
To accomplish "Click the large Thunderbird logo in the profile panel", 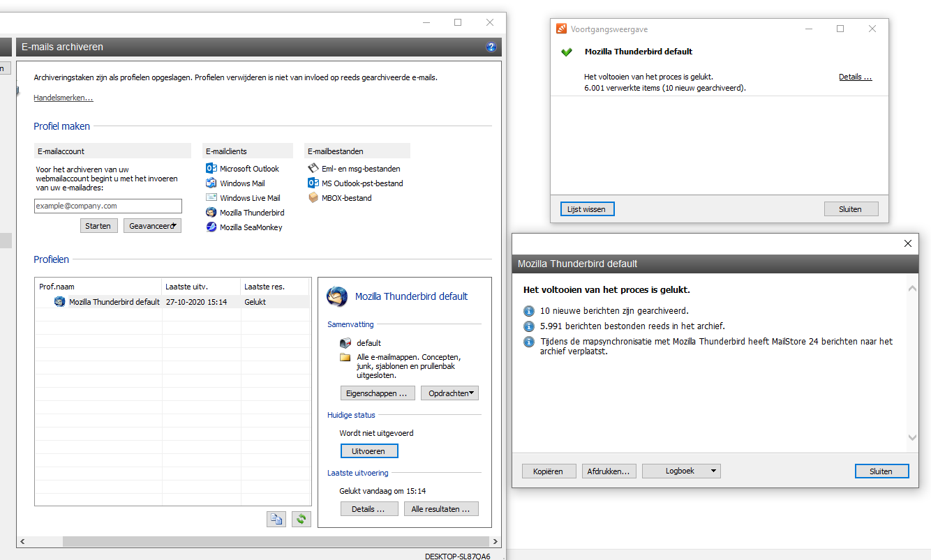I will coord(337,296).
